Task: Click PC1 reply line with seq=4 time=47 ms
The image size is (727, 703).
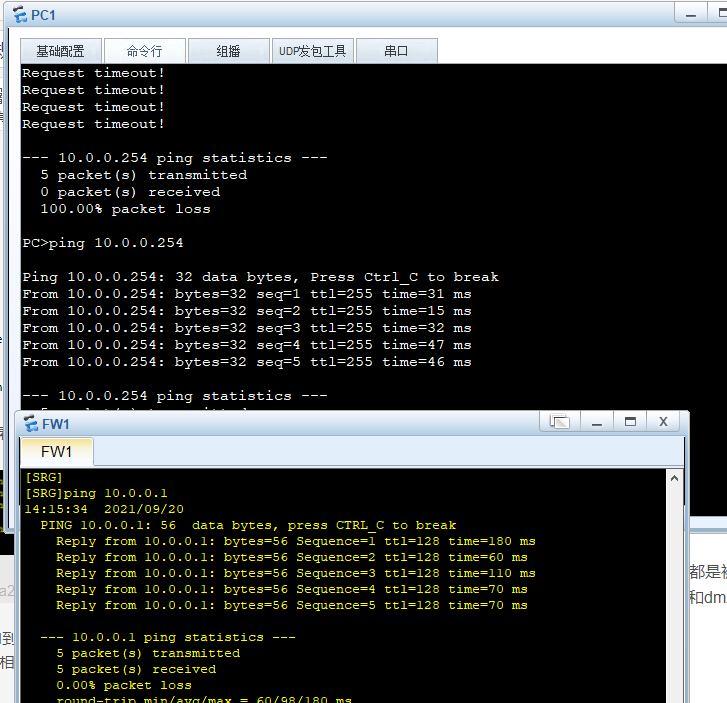Action: pos(247,345)
